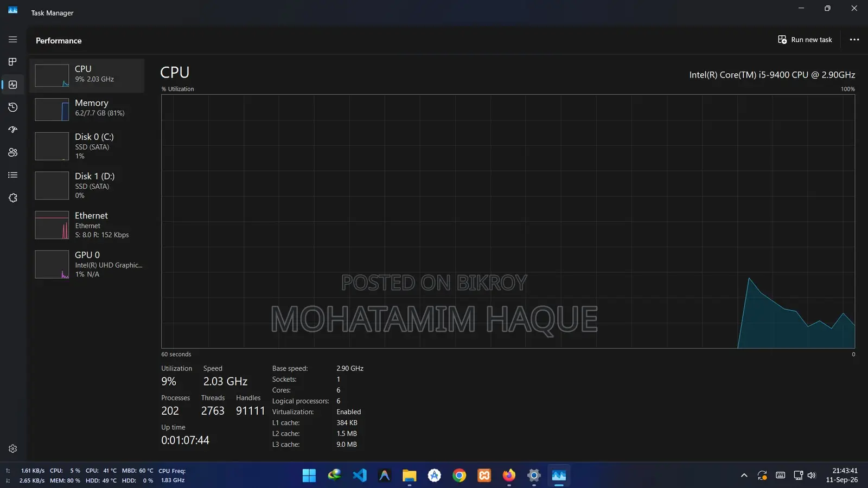The width and height of the screenshot is (868, 488).
Task: Open Windows Settings gear in taskbar
Action: pyautogui.click(x=534, y=476)
